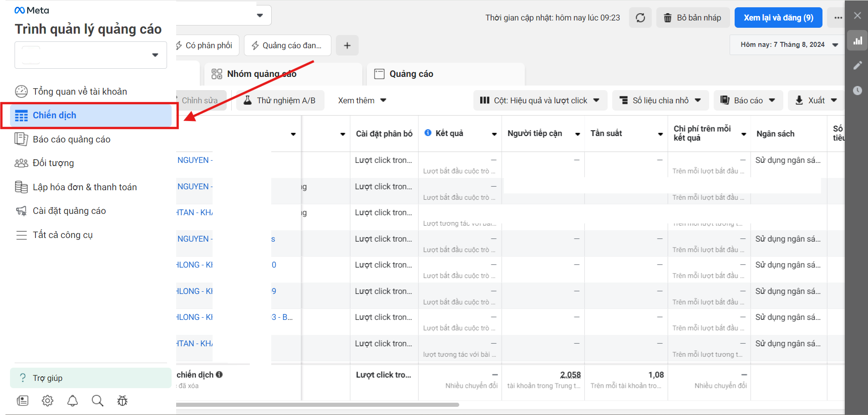The height and width of the screenshot is (415, 868).
Task: Open the notifications bell icon
Action: (72, 401)
